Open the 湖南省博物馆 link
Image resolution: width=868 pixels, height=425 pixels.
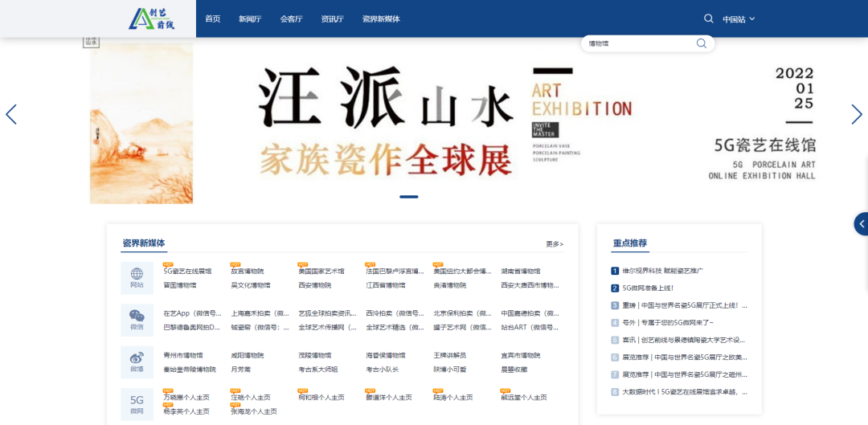coord(520,272)
